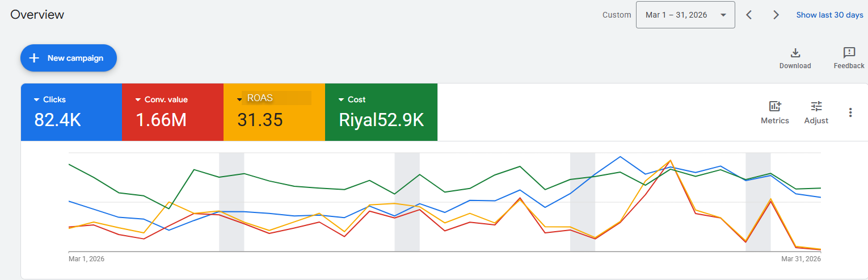Select the blue Clicks scorecard
The height and width of the screenshot is (280, 868).
[71, 112]
